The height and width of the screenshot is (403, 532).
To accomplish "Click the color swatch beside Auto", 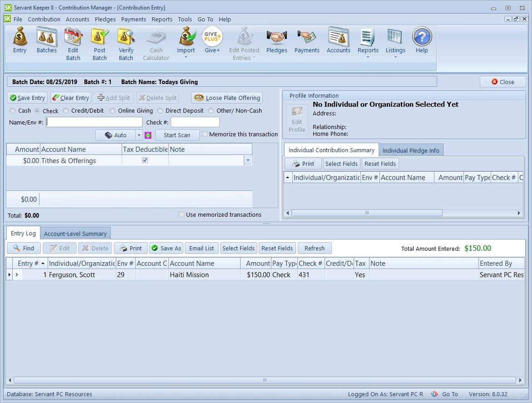I will click(x=147, y=135).
